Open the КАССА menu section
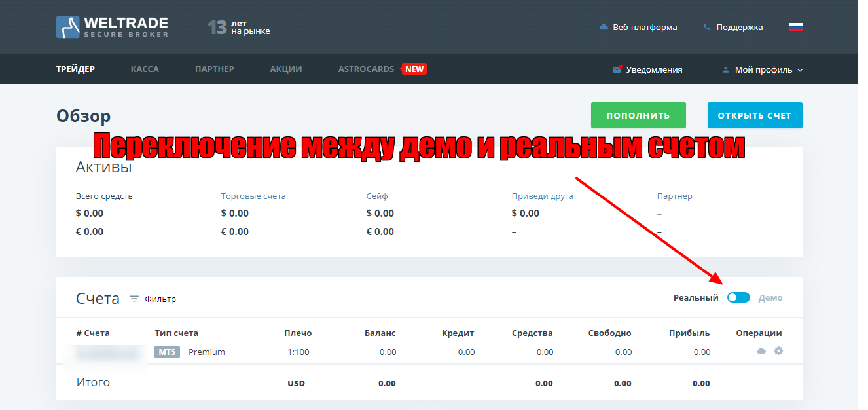The image size is (868, 410). coord(145,69)
